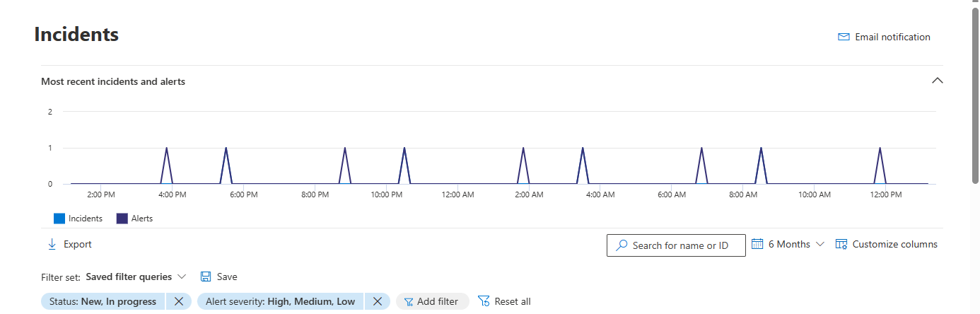
Task: Edit the Alert severity filter pill
Action: point(281,301)
